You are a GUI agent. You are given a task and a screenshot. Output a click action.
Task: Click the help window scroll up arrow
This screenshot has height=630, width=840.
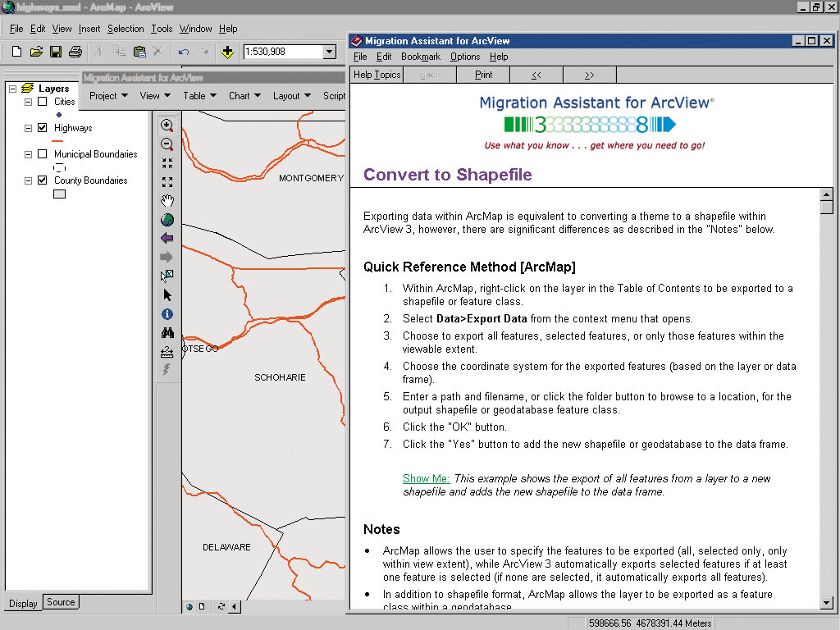coord(827,194)
